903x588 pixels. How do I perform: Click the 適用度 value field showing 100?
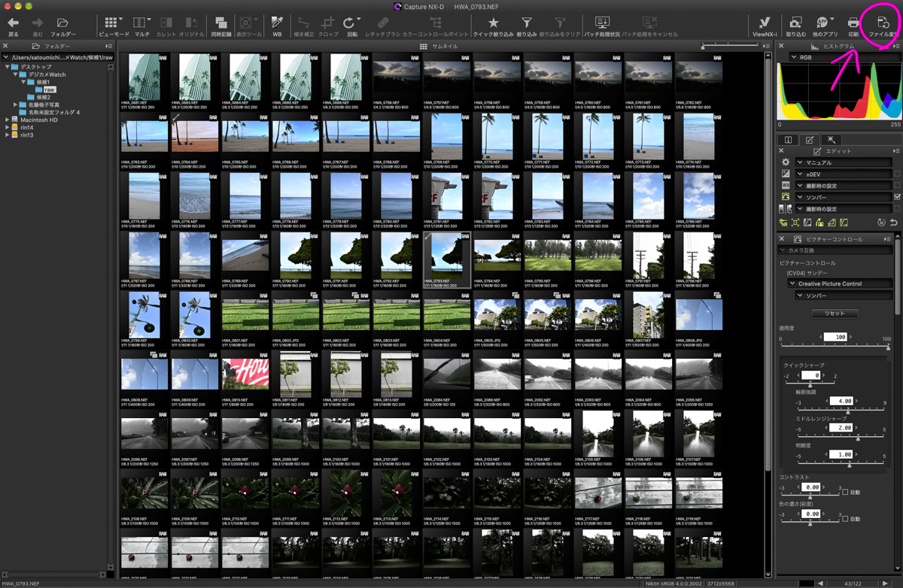835,337
